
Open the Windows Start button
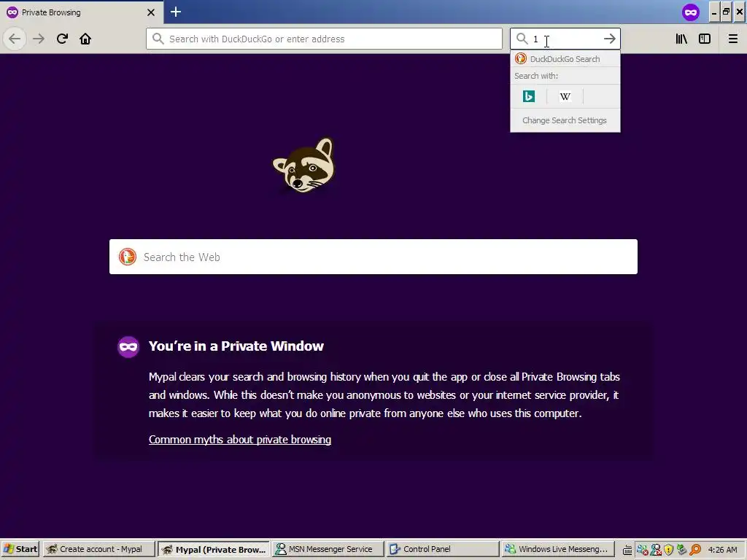click(x=20, y=549)
